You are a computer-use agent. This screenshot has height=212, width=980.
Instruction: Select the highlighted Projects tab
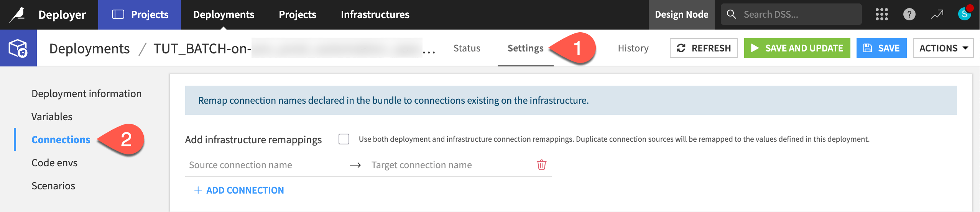coord(140,15)
